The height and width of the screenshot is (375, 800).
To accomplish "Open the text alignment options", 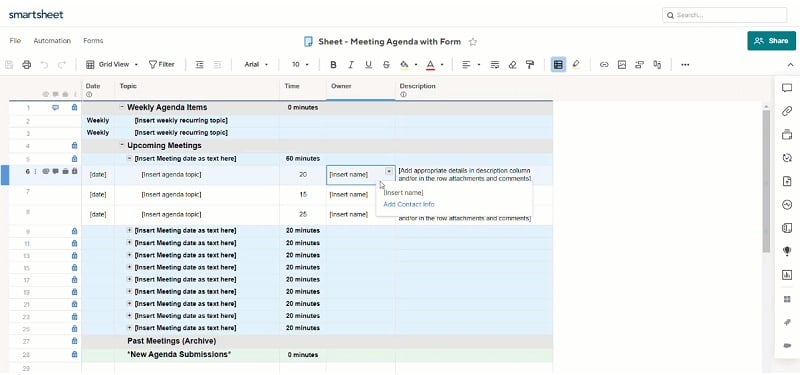I will pos(470,65).
